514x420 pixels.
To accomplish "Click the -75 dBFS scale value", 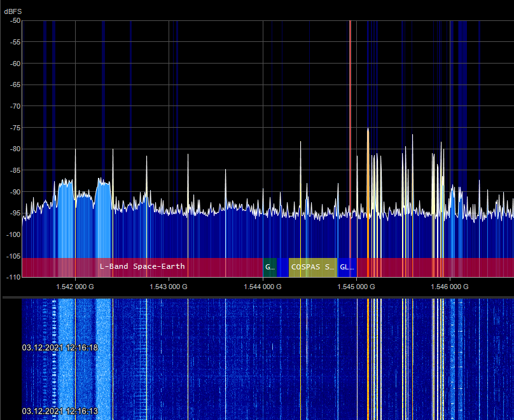I will click(x=15, y=128).
